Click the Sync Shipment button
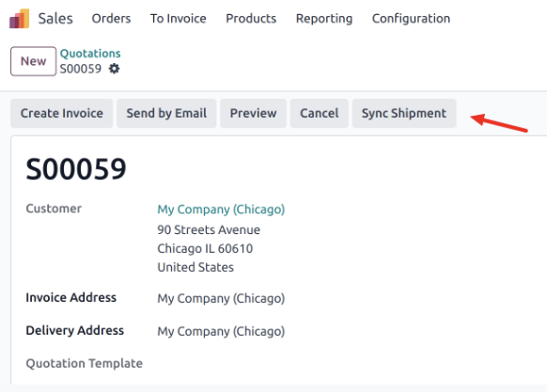Screen dimensions: 547x392 (404, 113)
